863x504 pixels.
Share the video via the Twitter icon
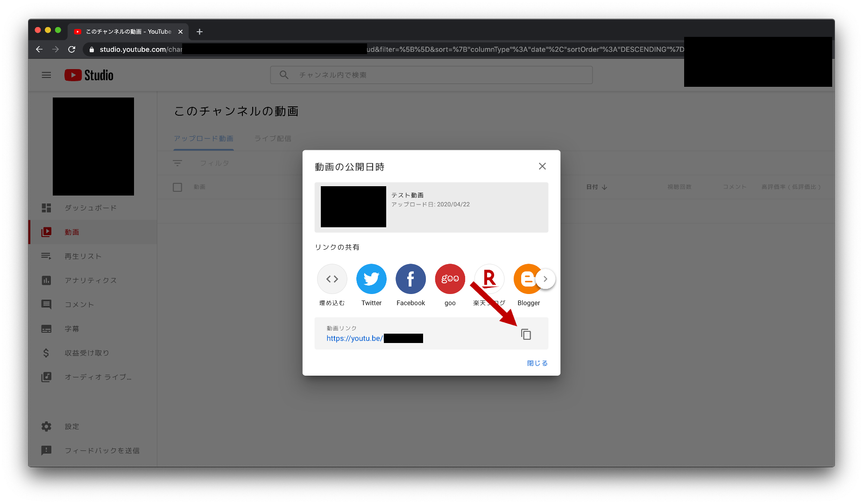click(x=371, y=279)
